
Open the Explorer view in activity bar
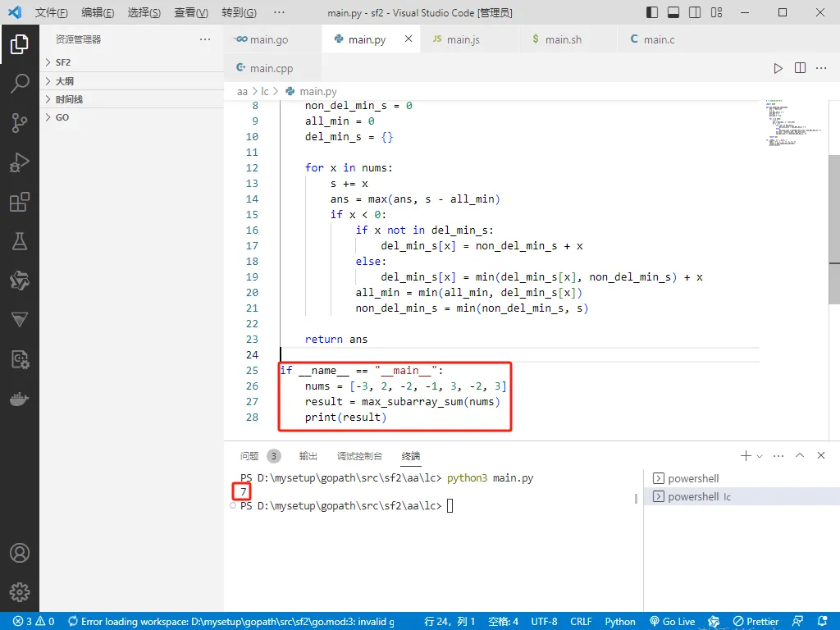coord(20,44)
